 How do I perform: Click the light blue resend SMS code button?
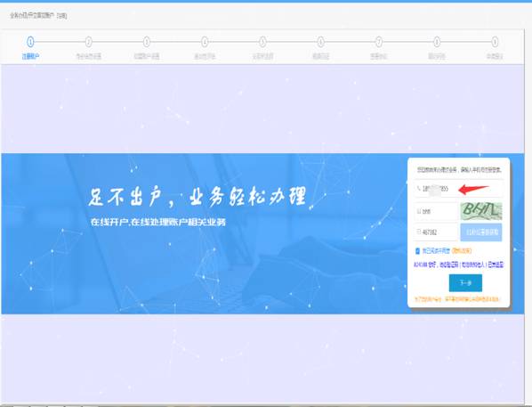481,232
